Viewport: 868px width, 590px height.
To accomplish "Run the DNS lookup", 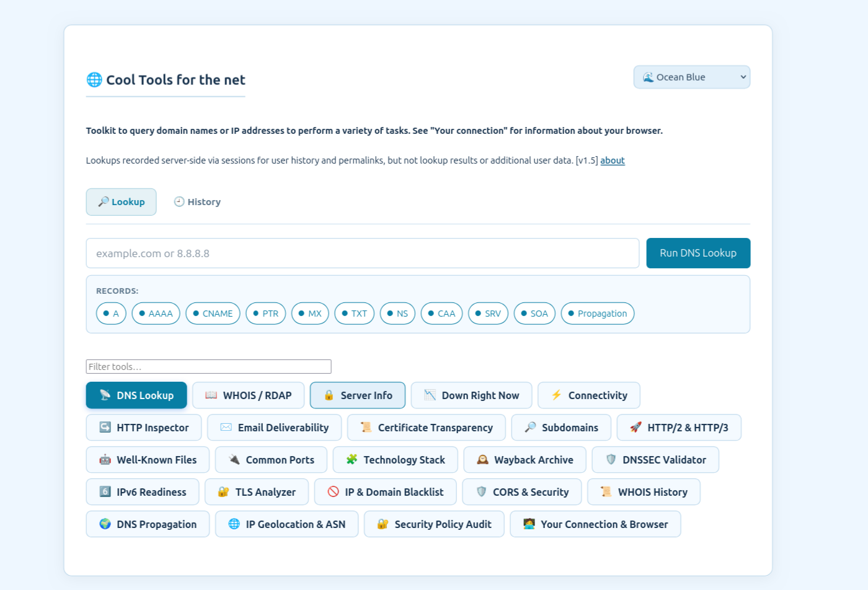I will (698, 253).
